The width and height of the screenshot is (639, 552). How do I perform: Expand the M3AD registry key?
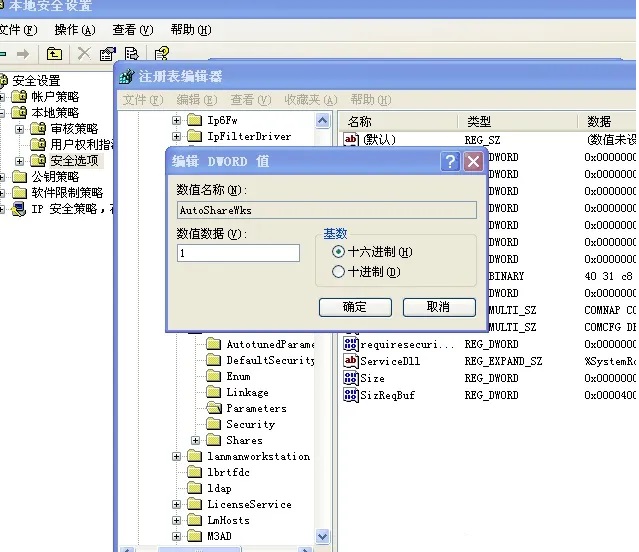pos(176,537)
